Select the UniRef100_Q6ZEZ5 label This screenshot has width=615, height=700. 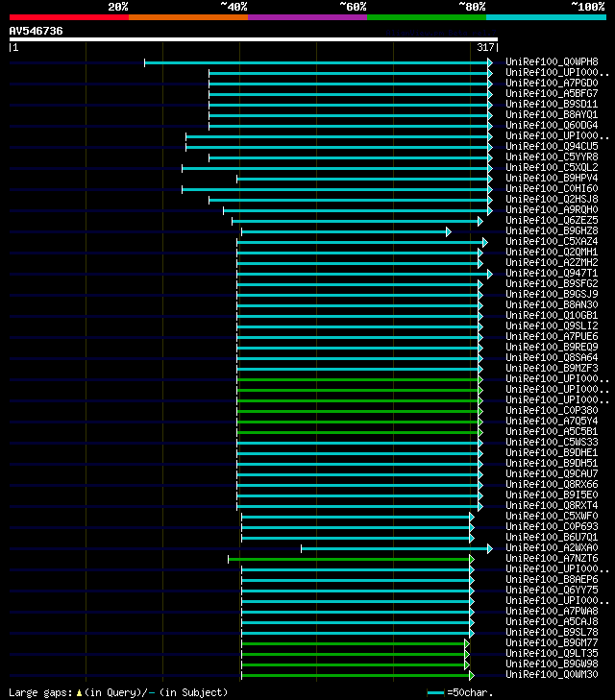(x=552, y=220)
